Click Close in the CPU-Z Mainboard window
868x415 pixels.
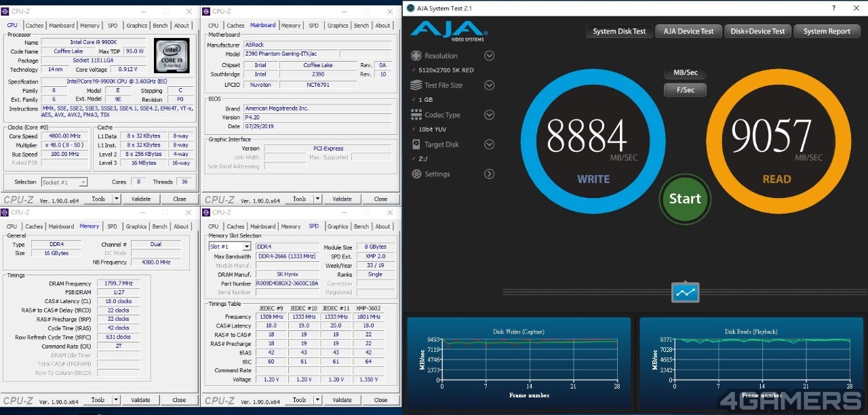tap(380, 199)
